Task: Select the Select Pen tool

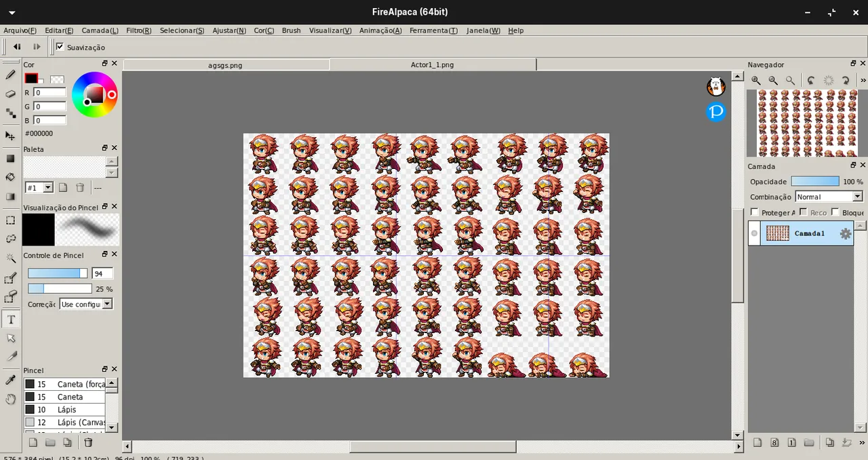Action: 10,278
